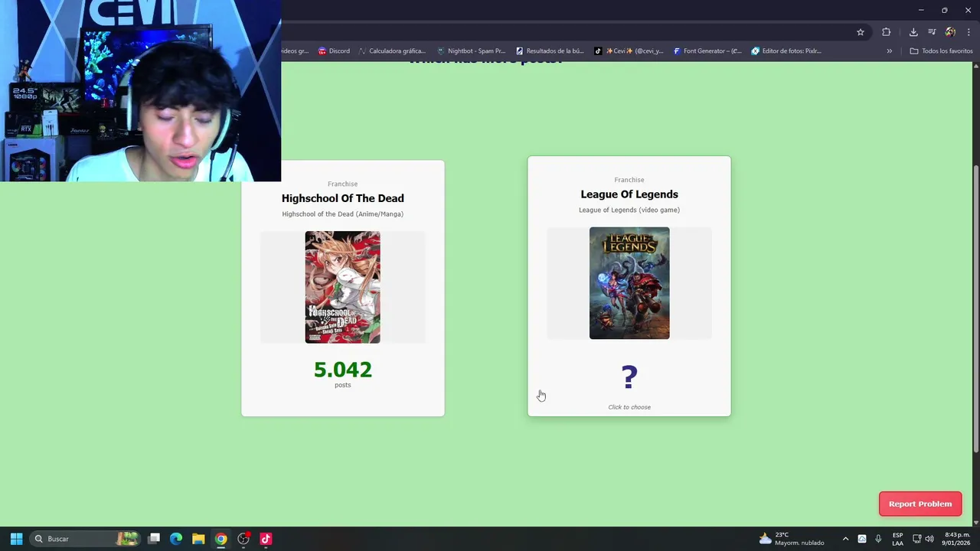Click the microphone tray icon
The image size is (980, 551).
pyautogui.click(x=878, y=539)
